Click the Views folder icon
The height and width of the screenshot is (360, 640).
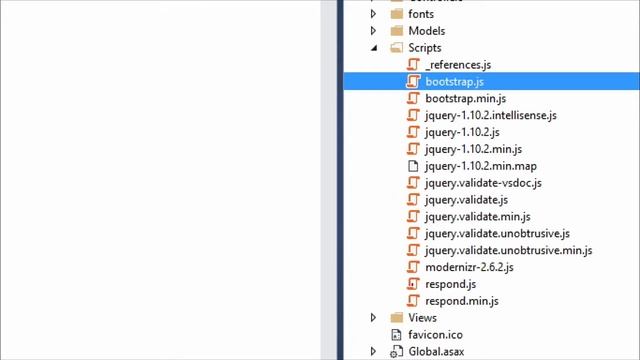396,318
